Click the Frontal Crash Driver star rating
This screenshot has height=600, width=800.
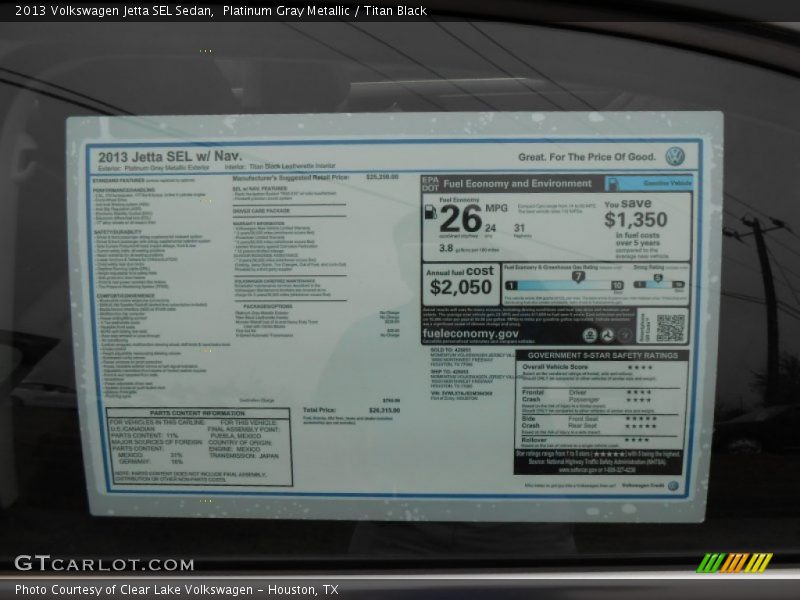[639, 392]
